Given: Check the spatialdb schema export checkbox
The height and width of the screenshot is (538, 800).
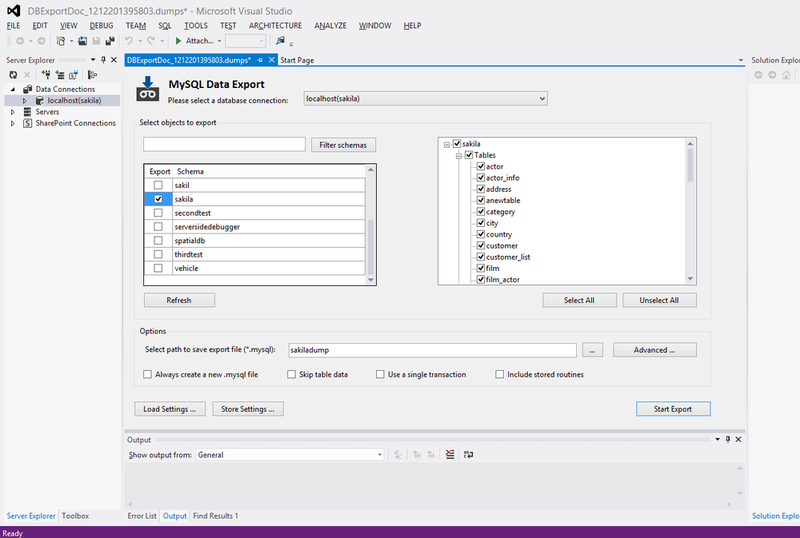Looking at the screenshot, I should (x=158, y=240).
